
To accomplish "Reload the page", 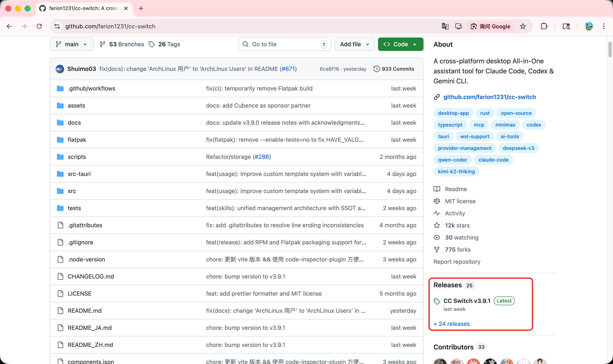I will 39,26.
